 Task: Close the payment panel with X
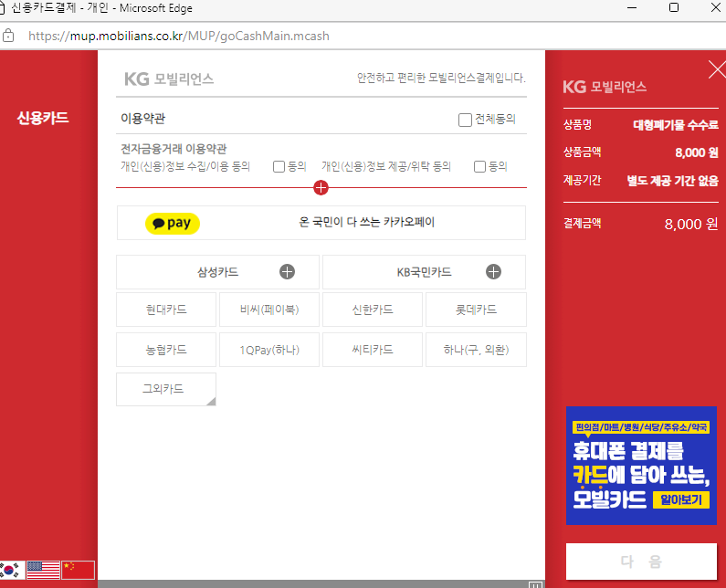pos(717,70)
